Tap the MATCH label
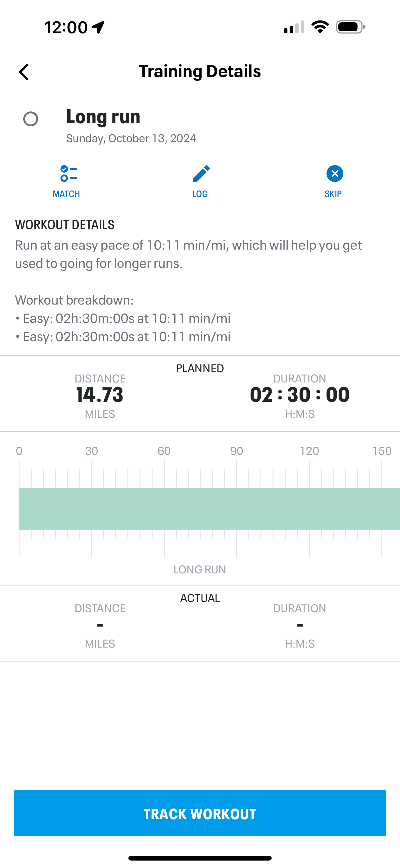 (x=66, y=194)
